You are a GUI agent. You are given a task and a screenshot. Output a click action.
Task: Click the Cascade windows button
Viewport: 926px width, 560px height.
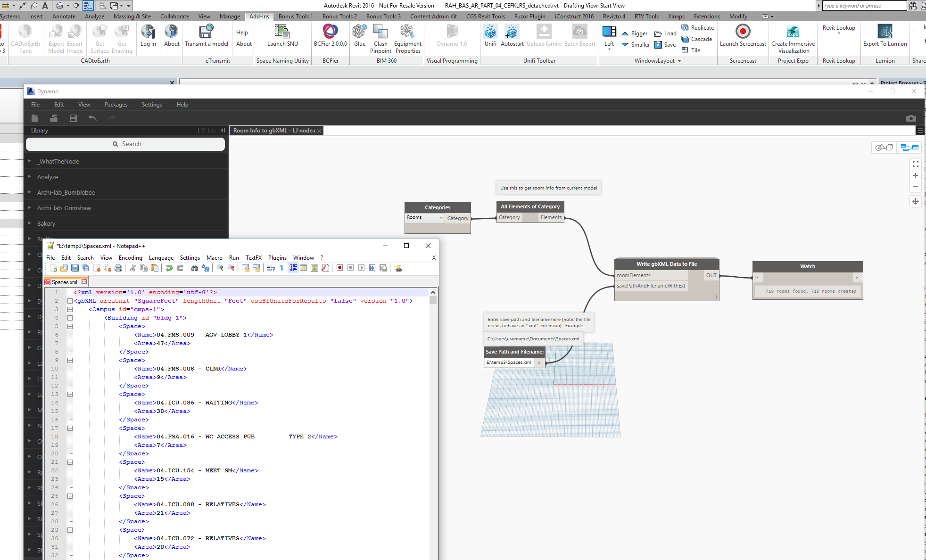tap(697, 39)
